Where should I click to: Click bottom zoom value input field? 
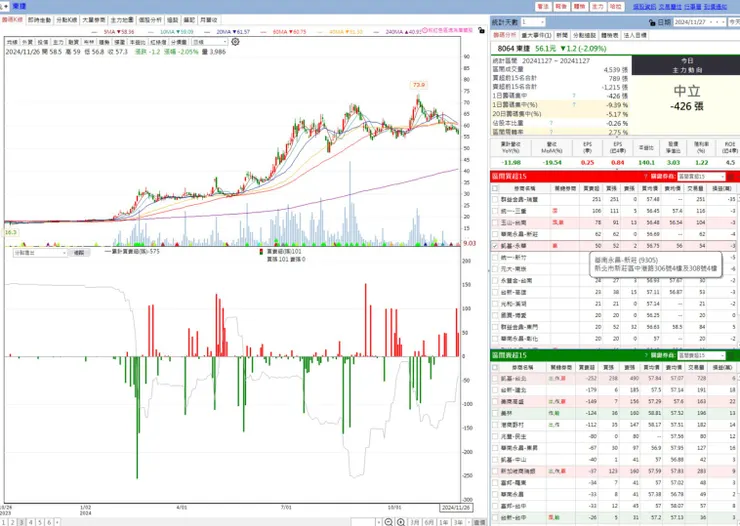coord(363,522)
